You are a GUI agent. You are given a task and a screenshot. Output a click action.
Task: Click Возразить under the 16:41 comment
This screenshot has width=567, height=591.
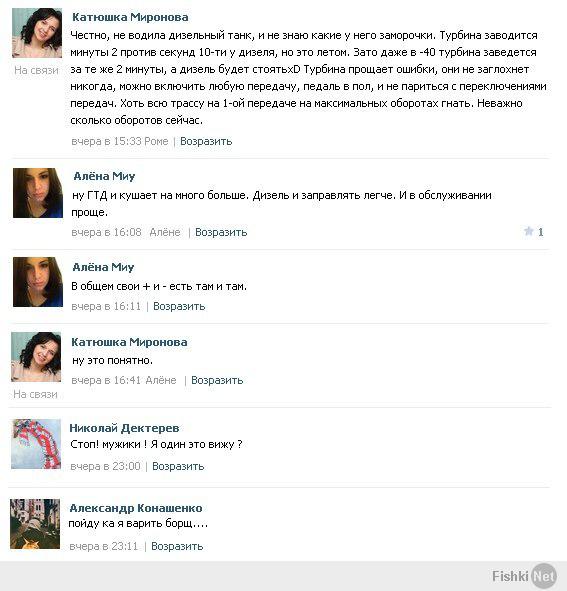217,380
